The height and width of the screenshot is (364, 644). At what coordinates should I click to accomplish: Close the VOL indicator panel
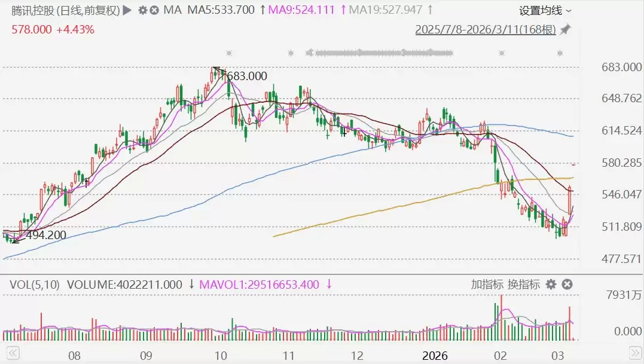tap(567, 285)
